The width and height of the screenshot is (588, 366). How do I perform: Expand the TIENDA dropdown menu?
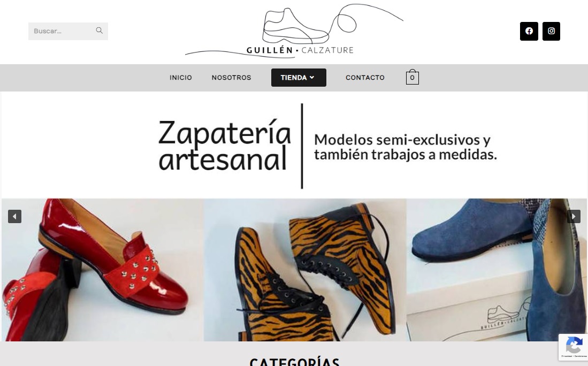tap(299, 78)
